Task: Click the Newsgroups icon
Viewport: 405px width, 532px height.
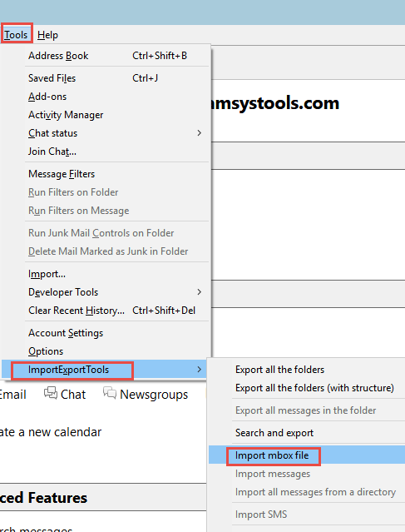Action: tap(110, 393)
